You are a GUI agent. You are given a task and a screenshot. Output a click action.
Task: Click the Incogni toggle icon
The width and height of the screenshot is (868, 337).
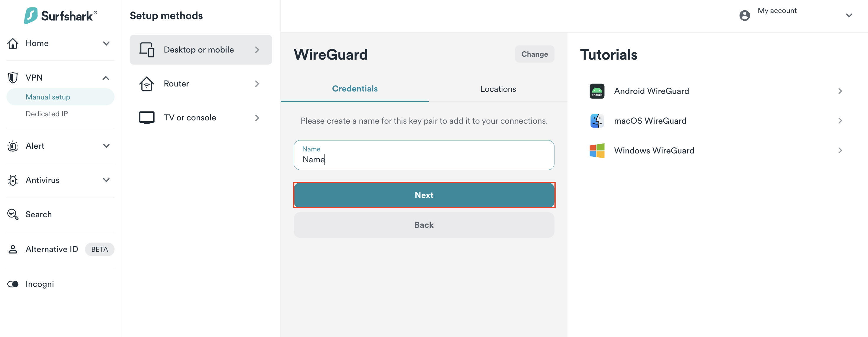click(13, 284)
